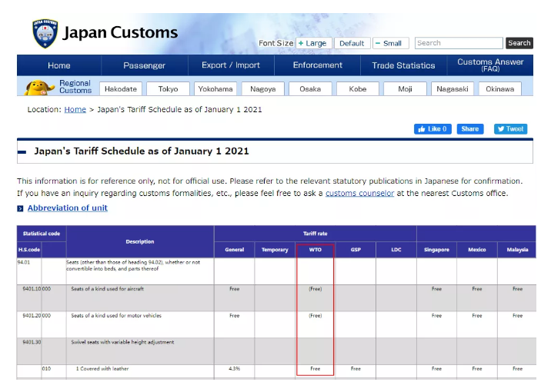Click the Regional Customs mascot icon
The image size is (551, 392).
pos(38,87)
